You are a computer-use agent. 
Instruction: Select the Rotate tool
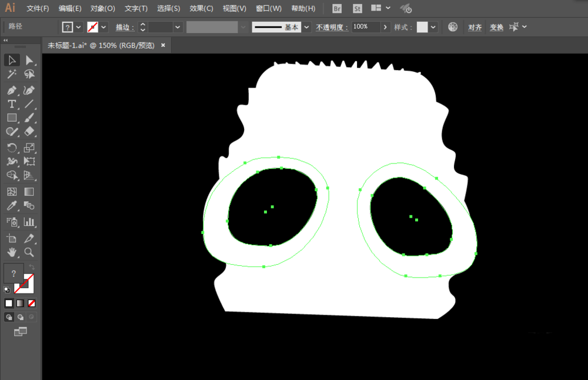[x=12, y=148]
